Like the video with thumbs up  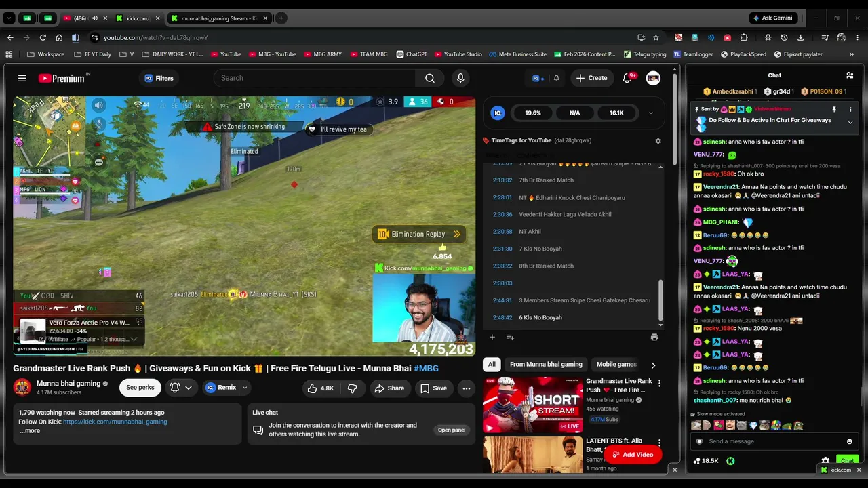point(321,388)
